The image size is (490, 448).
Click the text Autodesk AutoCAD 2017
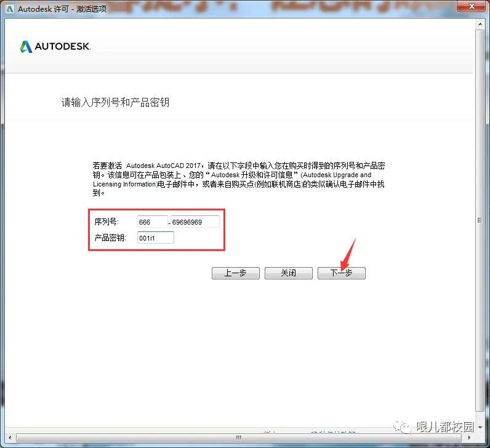coord(164,166)
